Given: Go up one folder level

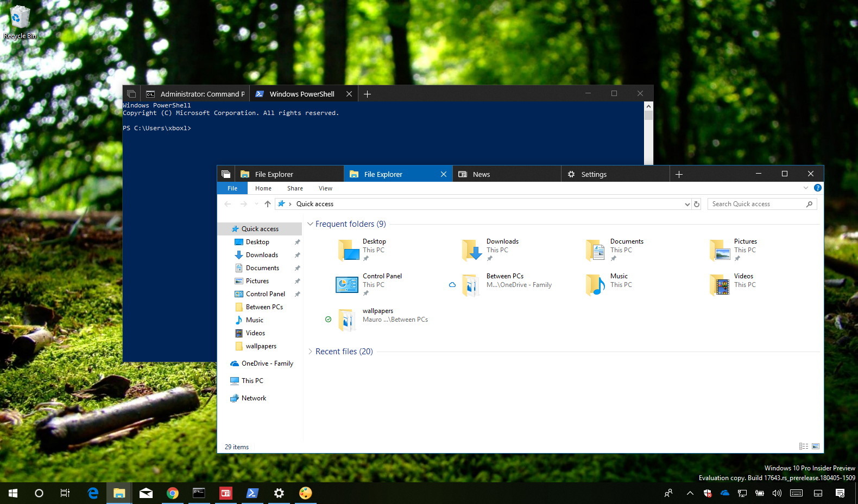Looking at the screenshot, I should pyautogui.click(x=268, y=204).
